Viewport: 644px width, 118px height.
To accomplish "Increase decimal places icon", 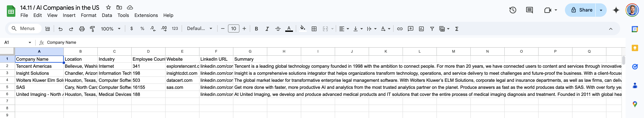I will tap(164, 29).
